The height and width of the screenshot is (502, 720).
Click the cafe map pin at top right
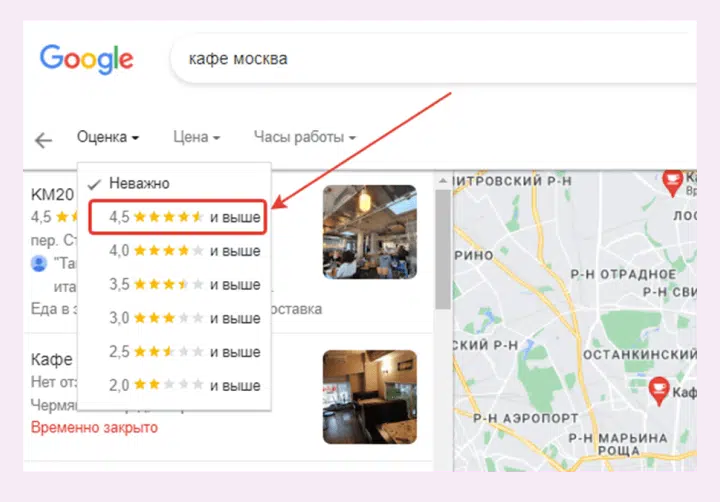672,183
